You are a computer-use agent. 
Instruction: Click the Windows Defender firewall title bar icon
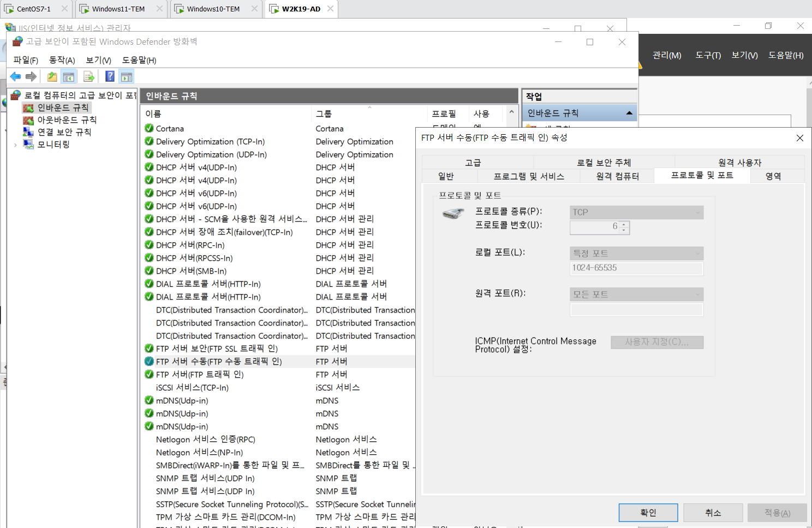pos(17,41)
